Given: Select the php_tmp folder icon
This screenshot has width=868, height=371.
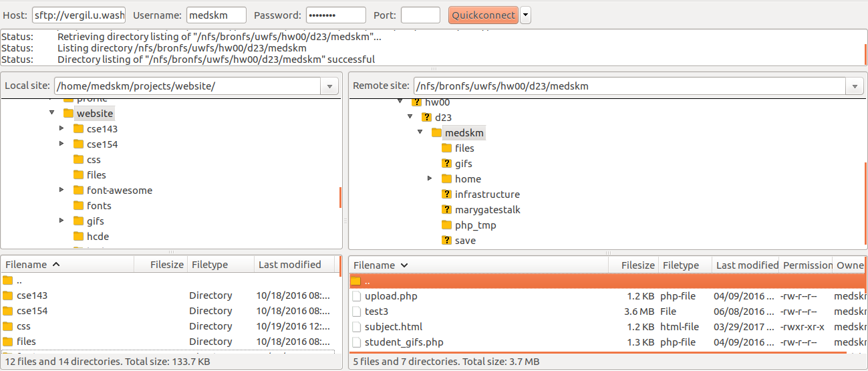Looking at the screenshot, I should tap(446, 225).
